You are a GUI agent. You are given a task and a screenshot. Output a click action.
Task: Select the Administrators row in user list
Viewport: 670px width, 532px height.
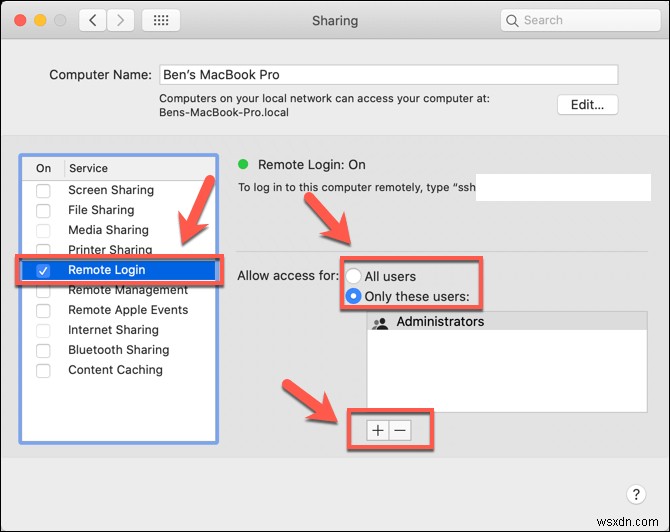[x=507, y=321]
